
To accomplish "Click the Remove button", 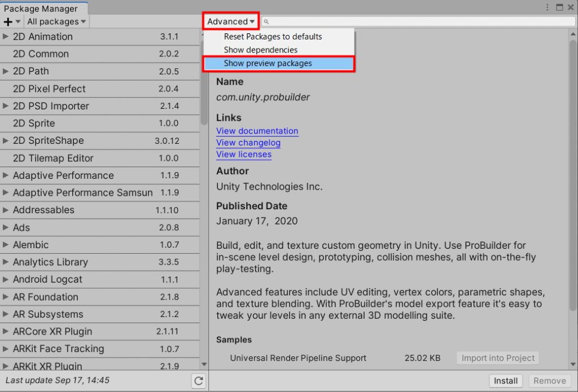I will pyautogui.click(x=550, y=381).
